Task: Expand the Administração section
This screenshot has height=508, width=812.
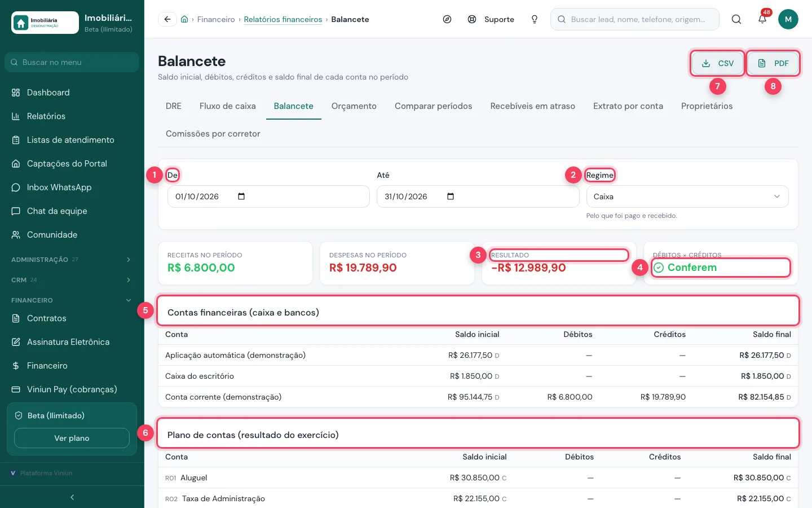Action: click(x=72, y=260)
